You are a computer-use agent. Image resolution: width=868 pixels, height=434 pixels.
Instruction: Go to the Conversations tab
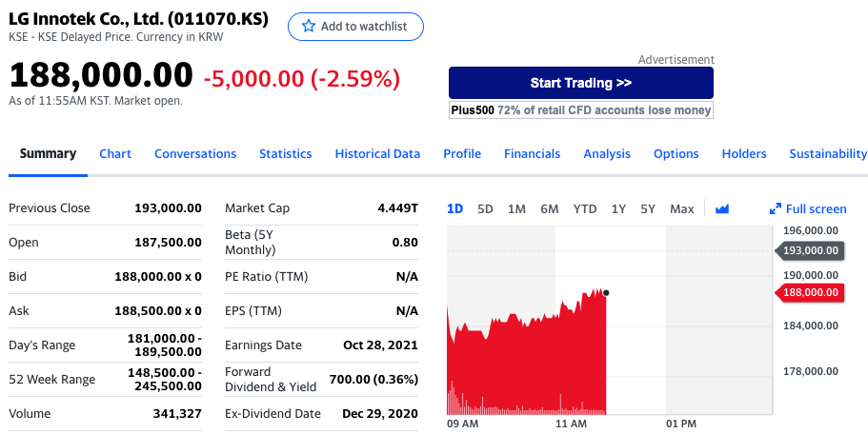pos(195,153)
